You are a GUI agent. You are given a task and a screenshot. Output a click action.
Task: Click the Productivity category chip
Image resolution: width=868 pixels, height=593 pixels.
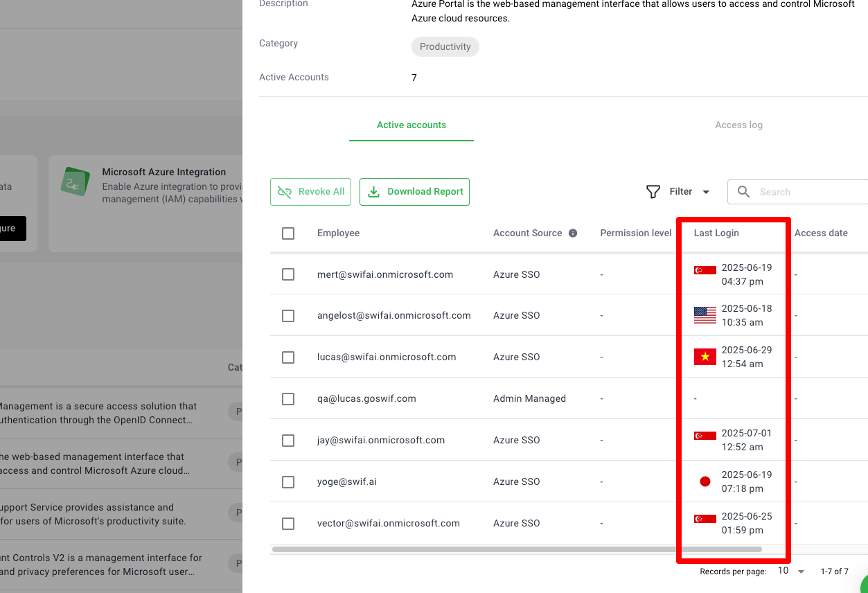(445, 46)
